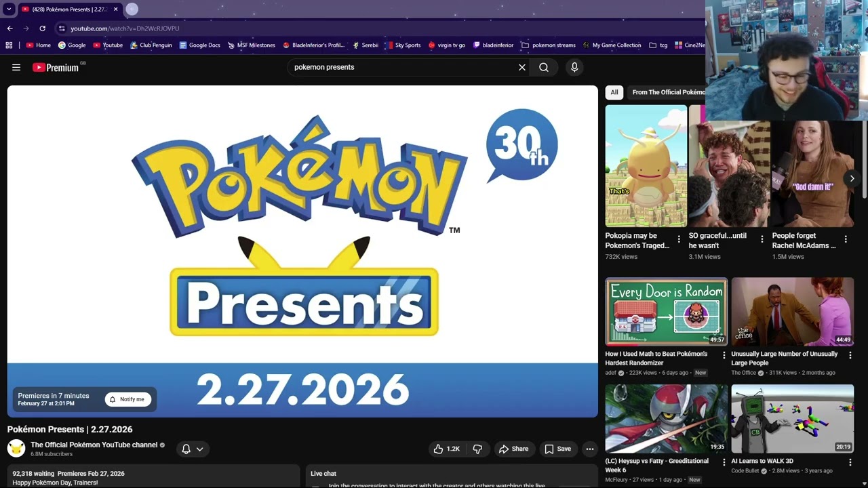
Task: Open Pokopia Dragonite short thumbnail
Action: [646, 166]
